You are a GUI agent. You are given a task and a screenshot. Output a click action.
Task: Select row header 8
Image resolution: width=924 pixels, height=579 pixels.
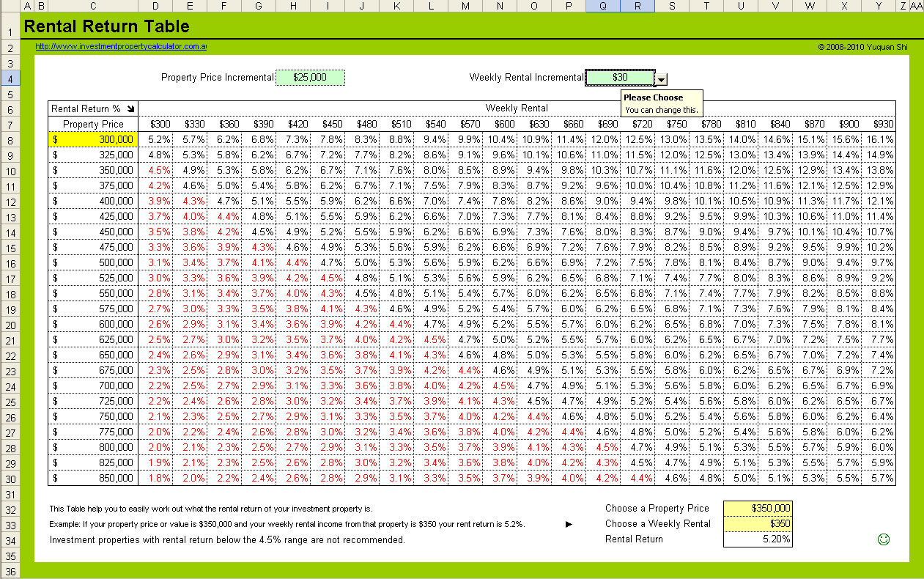(11, 139)
